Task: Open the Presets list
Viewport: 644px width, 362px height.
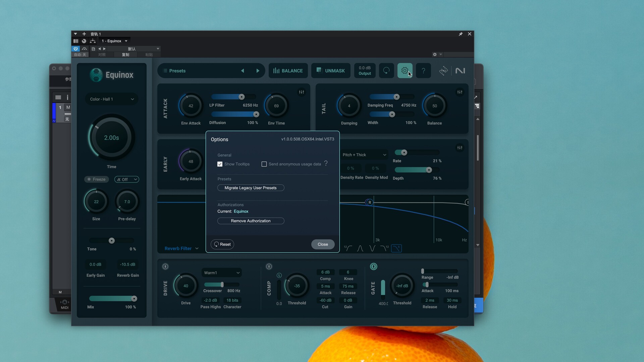Action: pos(174,71)
